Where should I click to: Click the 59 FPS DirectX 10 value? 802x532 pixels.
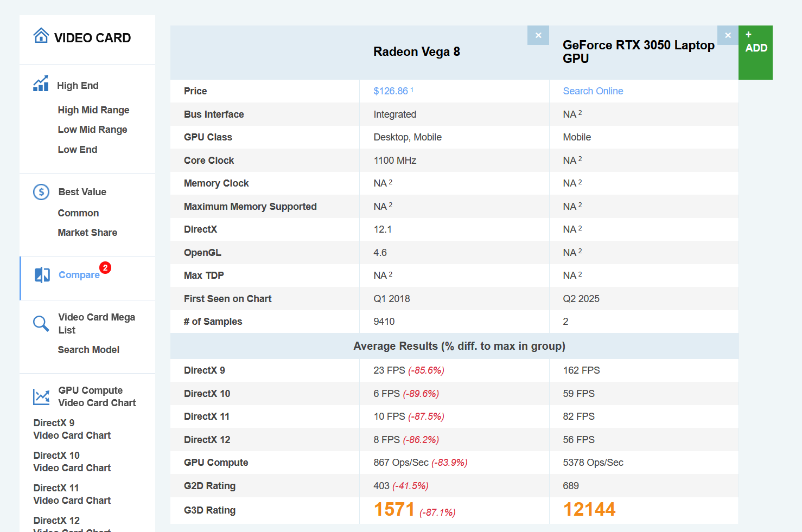point(578,394)
